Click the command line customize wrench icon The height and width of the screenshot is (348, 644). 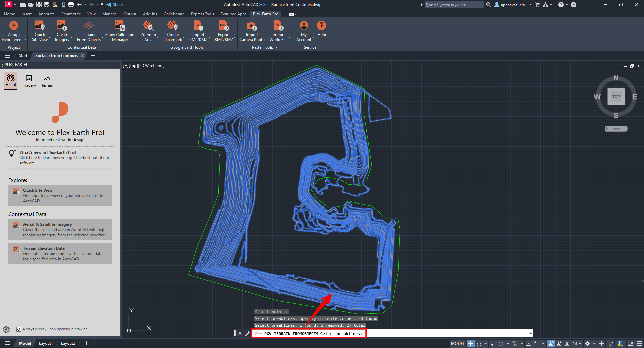tap(248, 333)
